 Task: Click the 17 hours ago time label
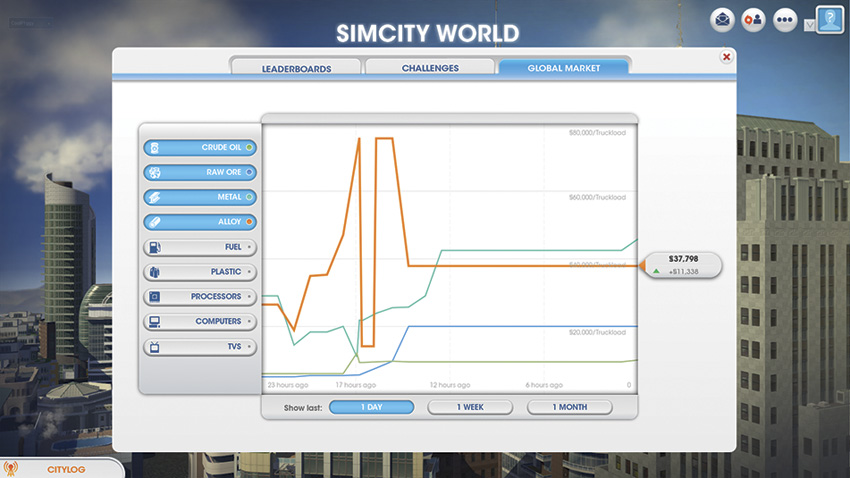click(x=356, y=385)
